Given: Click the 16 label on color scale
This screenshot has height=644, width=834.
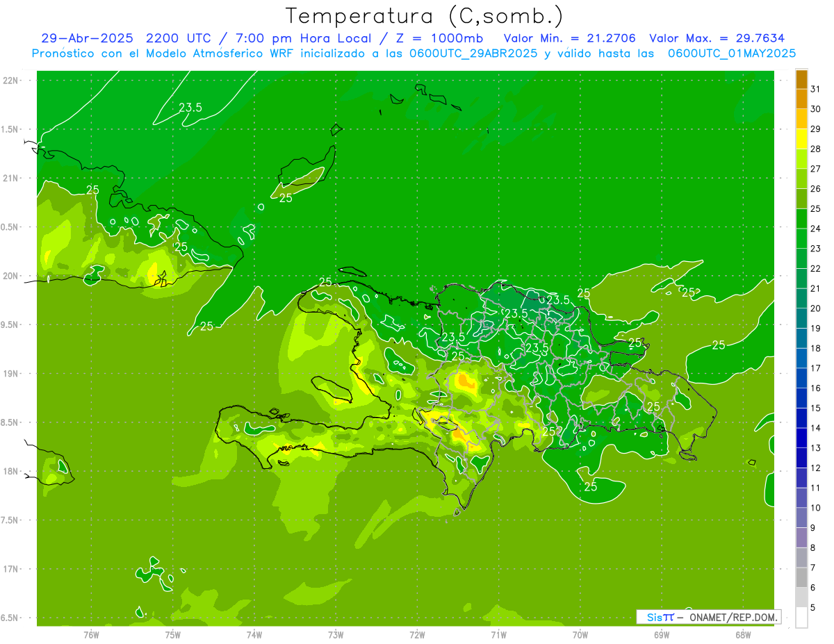Looking at the screenshot, I should coord(815,388).
